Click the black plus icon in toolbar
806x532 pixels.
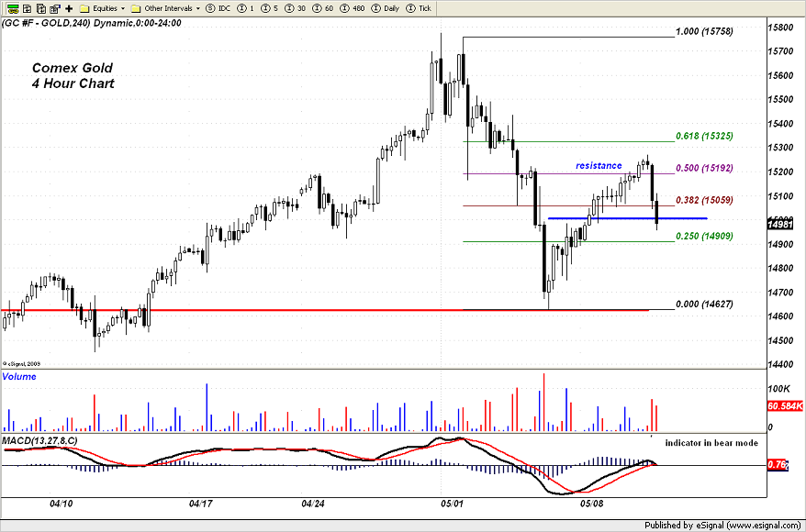(x=69, y=8)
